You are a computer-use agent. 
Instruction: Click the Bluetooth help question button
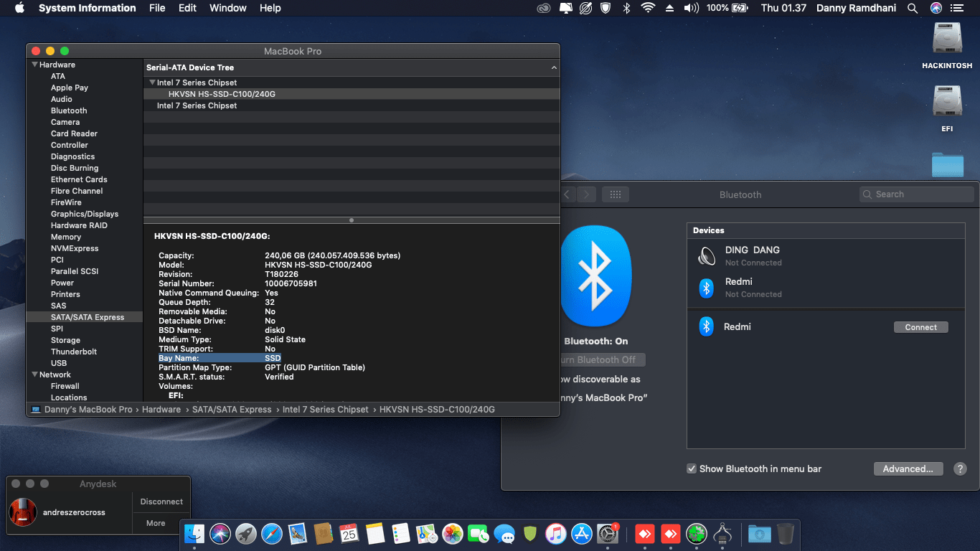coord(960,468)
